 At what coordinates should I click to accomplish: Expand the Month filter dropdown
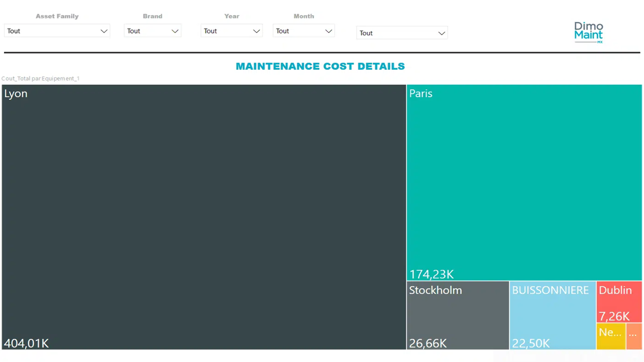click(x=304, y=31)
